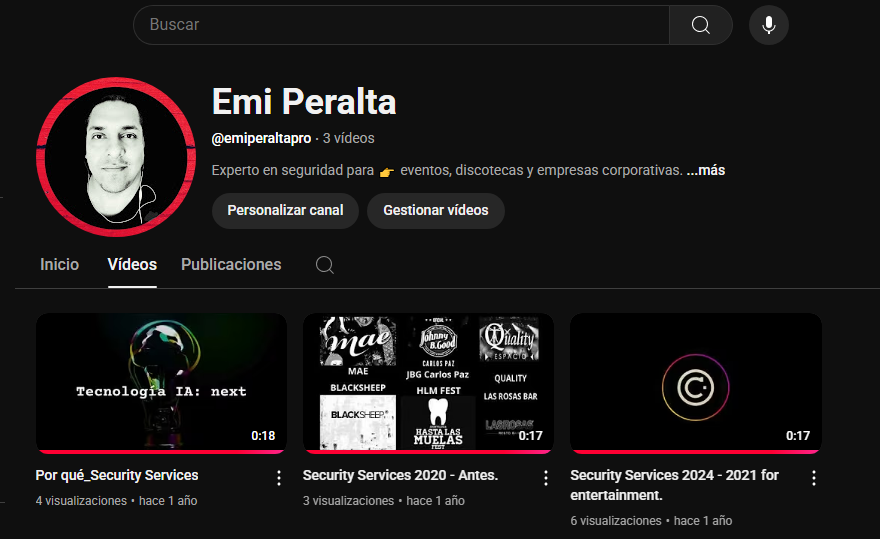Viewport: 880px width, 539px height.
Task: Click the search magnifier button
Action: pos(700,25)
